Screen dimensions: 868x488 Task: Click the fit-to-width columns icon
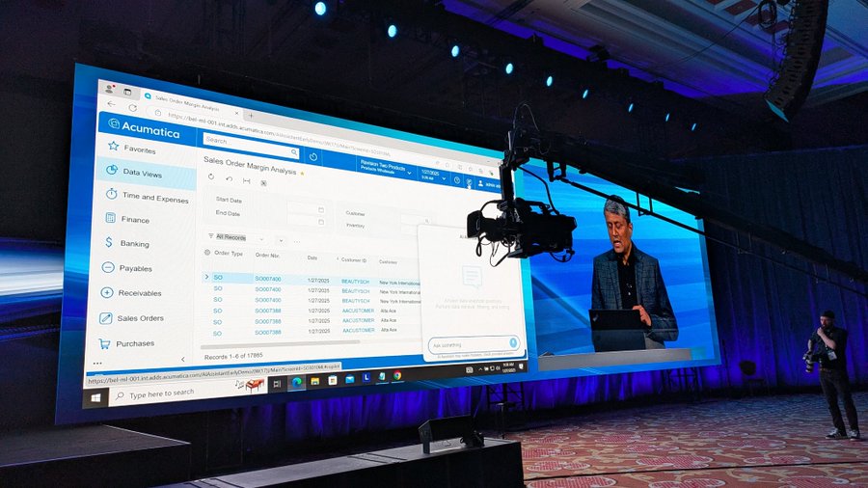pos(247,180)
